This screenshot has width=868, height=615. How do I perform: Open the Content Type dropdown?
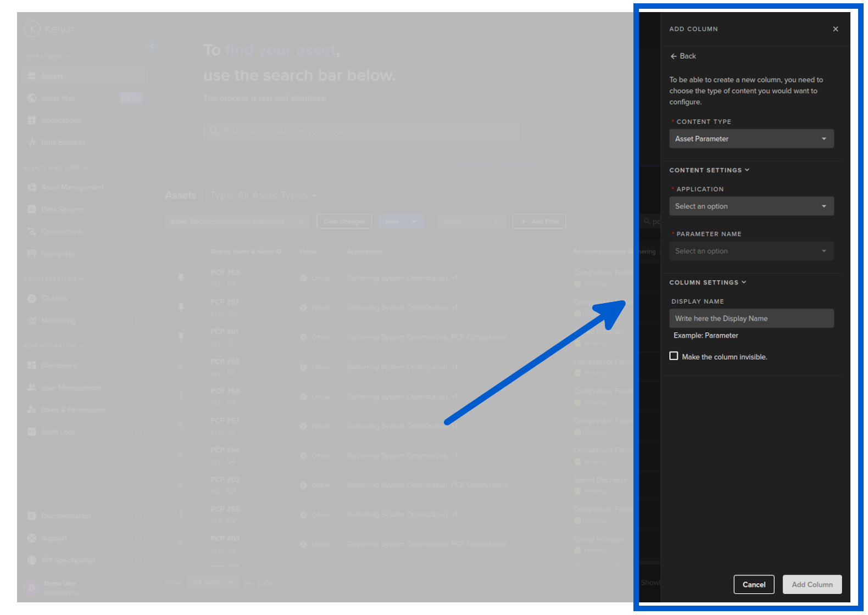[751, 139]
